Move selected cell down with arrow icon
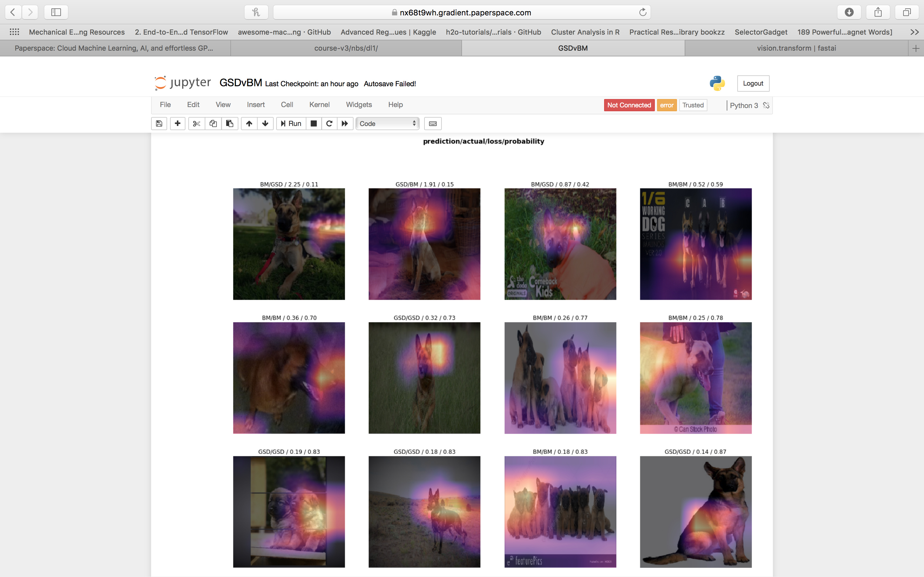This screenshot has height=577, width=924. (265, 123)
